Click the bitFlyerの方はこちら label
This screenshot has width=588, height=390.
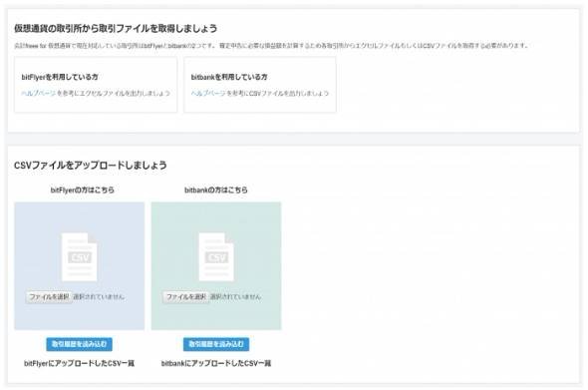pyautogui.click(x=82, y=190)
